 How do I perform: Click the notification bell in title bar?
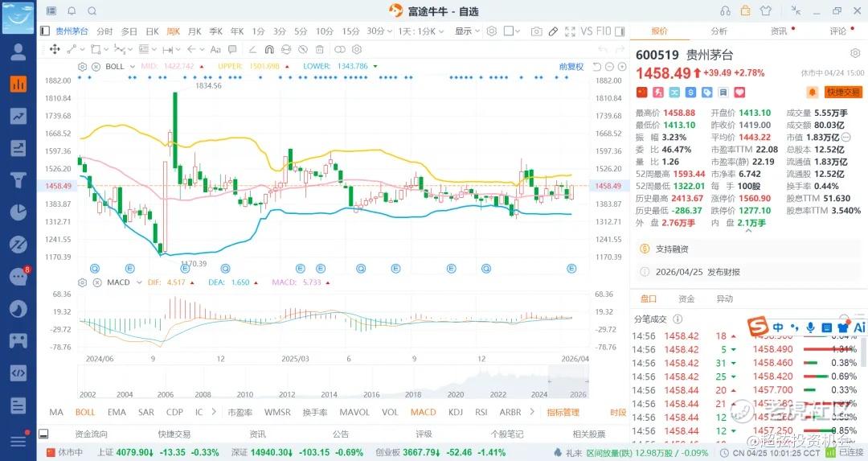click(x=72, y=11)
